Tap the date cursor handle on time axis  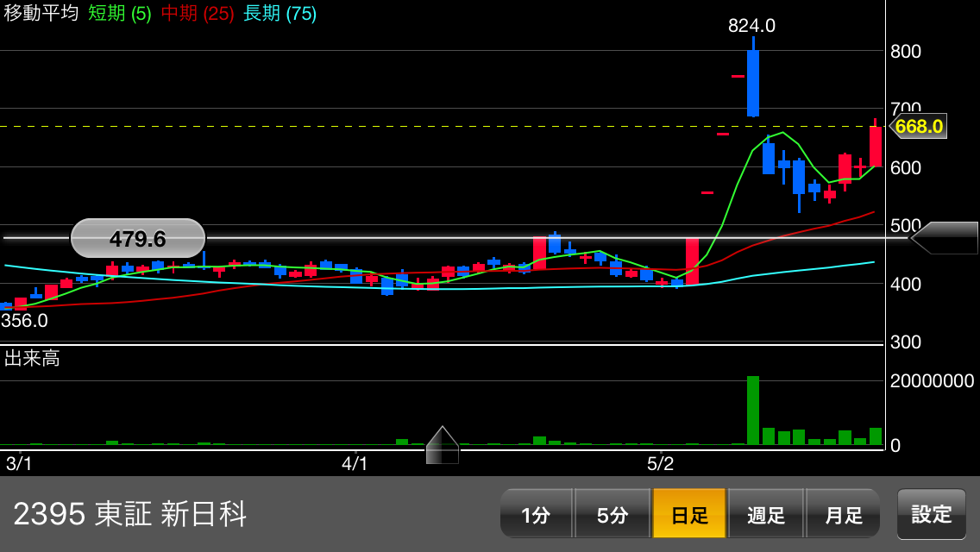point(443,446)
